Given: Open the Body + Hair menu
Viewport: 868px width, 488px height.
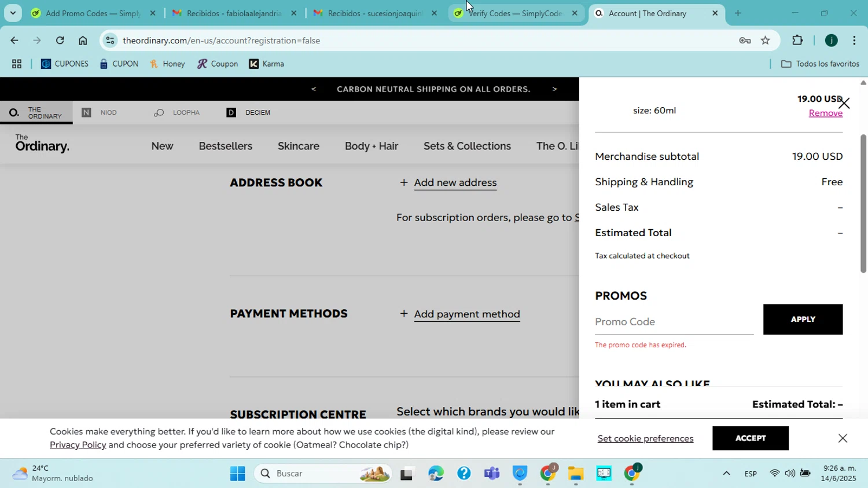Looking at the screenshot, I should pos(372,146).
